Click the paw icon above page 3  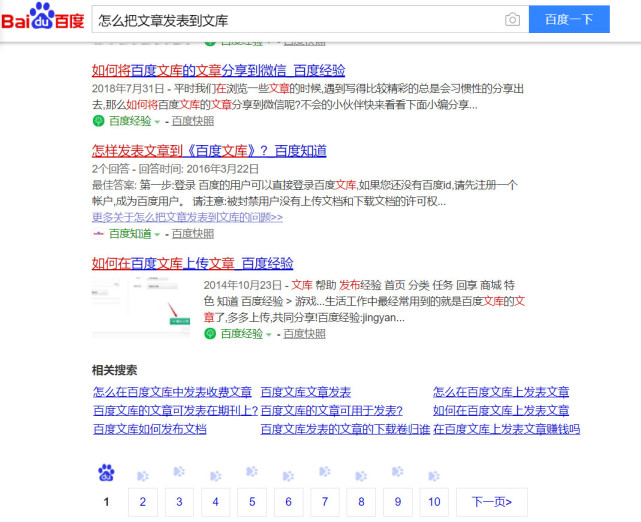179,471
